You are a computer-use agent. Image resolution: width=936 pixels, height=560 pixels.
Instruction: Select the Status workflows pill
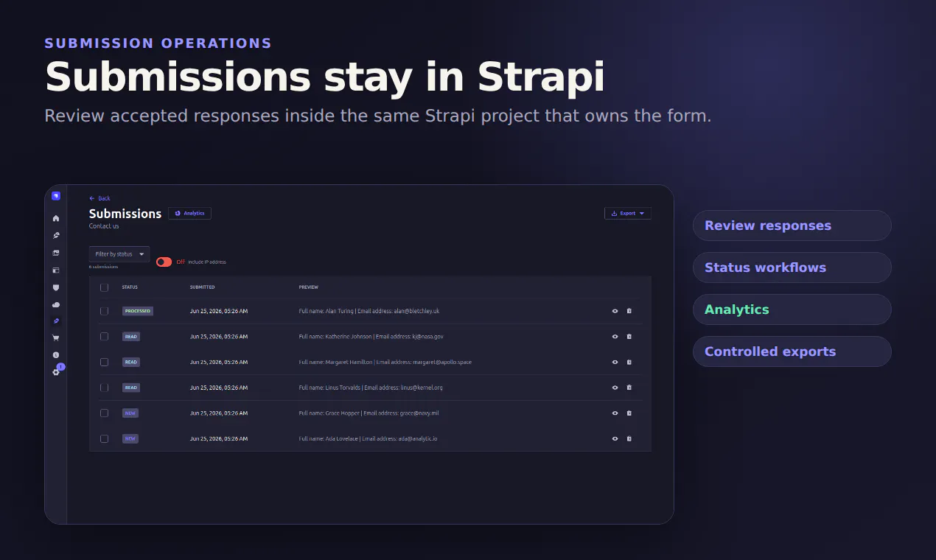pos(792,267)
